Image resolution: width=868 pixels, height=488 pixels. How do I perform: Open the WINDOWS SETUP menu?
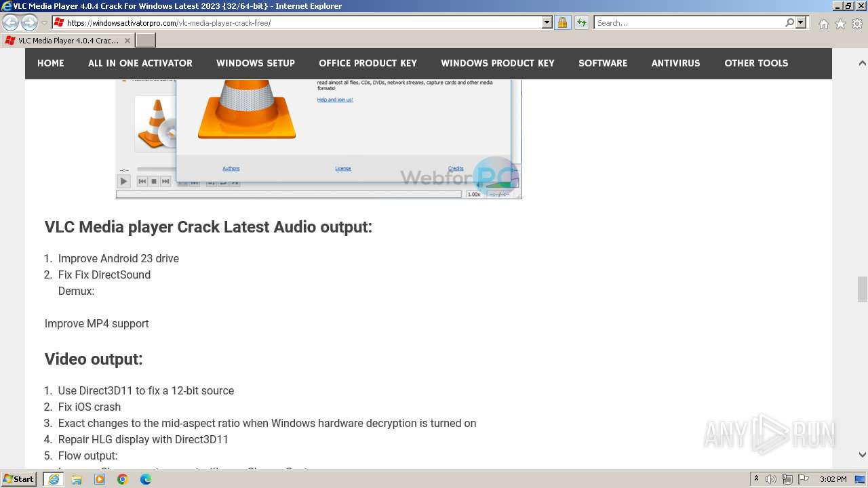click(x=256, y=63)
